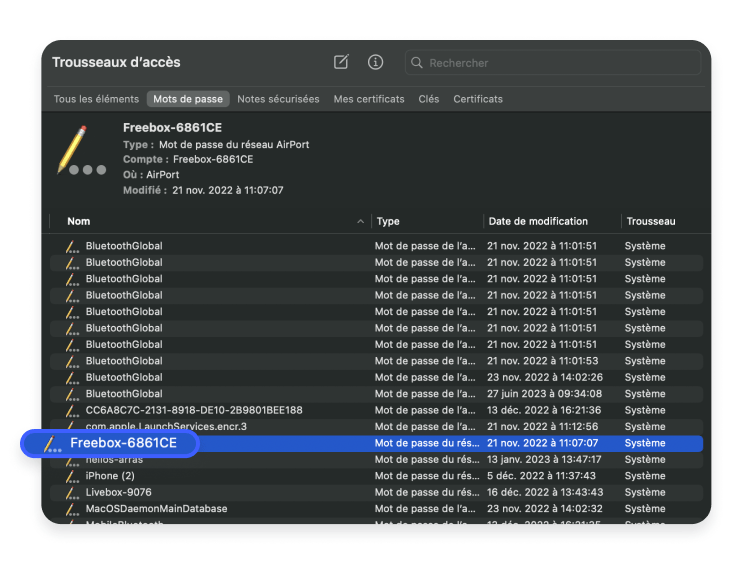Open the Notes sécurisées tab
Viewport: 751px width, 564px height.
(278, 99)
